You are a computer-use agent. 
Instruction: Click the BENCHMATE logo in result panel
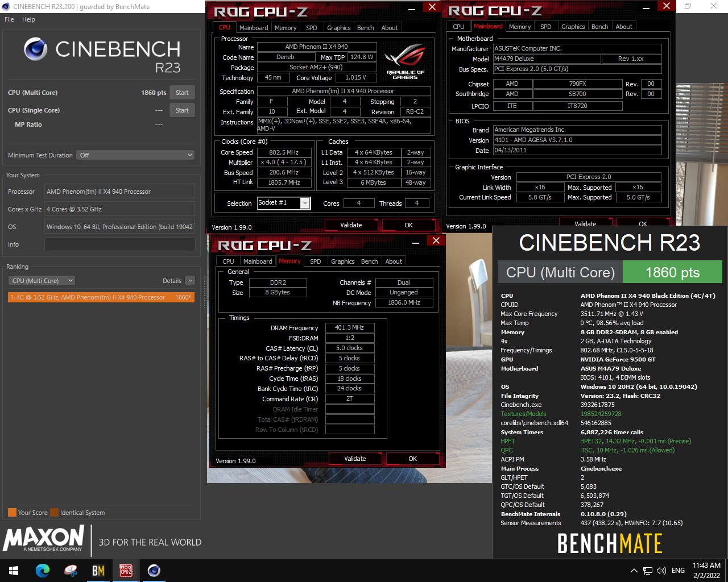click(x=610, y=543)
